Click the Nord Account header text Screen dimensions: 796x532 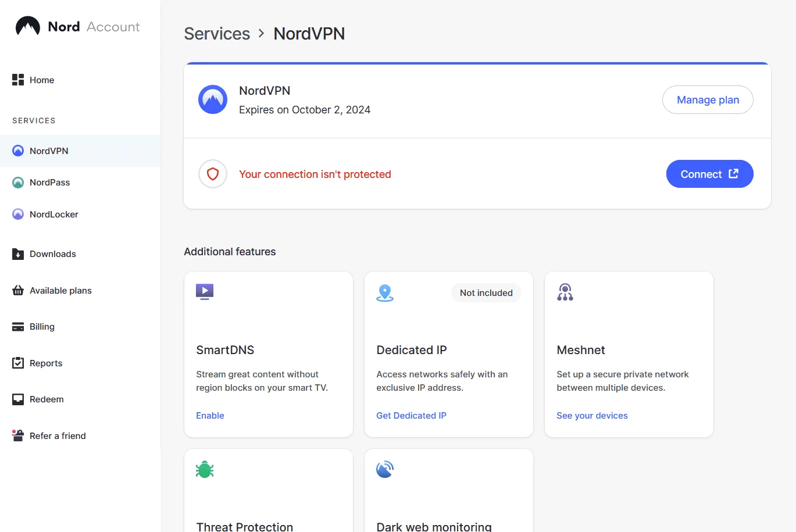[94, 26]
